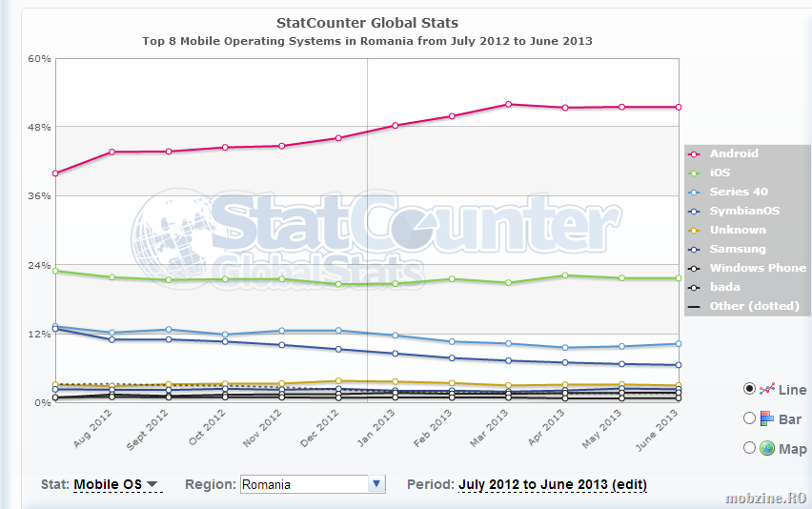Click the iOS legend marker icon
This screenshot has height=509, width=812.
click(695, 173)
